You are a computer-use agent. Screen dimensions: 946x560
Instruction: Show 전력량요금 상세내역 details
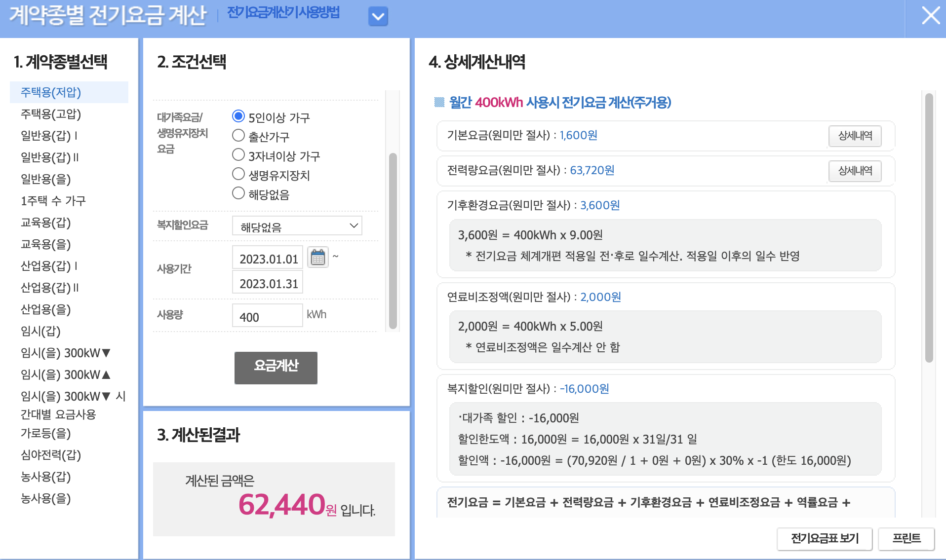click(x=855, y=171)
